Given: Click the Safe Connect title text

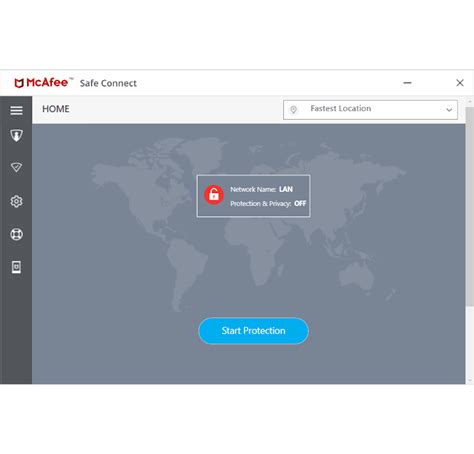Looking at the screenshot, I should tap(108, 83).
